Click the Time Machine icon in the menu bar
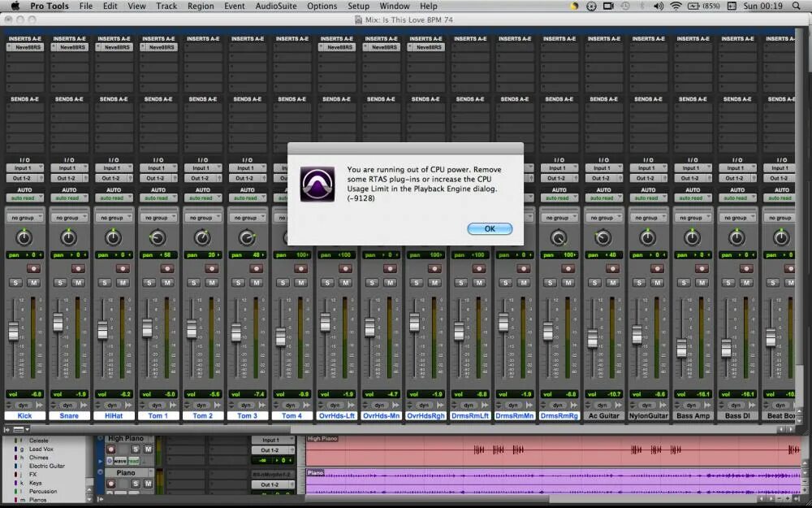 click(x=625, y=7)
